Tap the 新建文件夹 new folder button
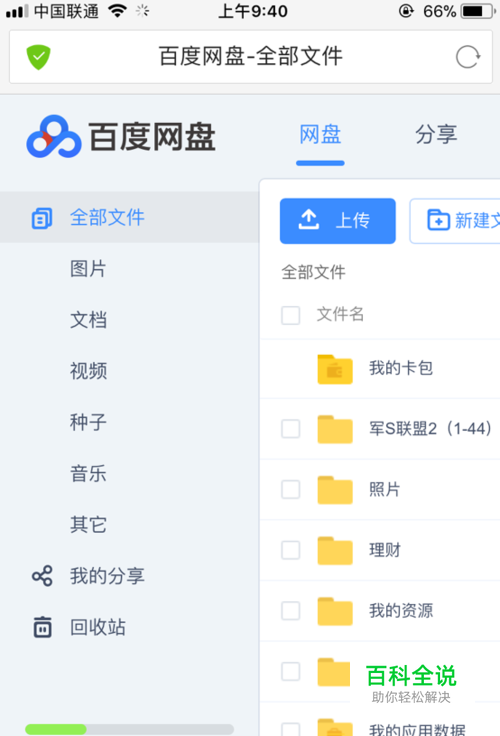The height and width of the screenshot is (736, 500). pos(454,221)
